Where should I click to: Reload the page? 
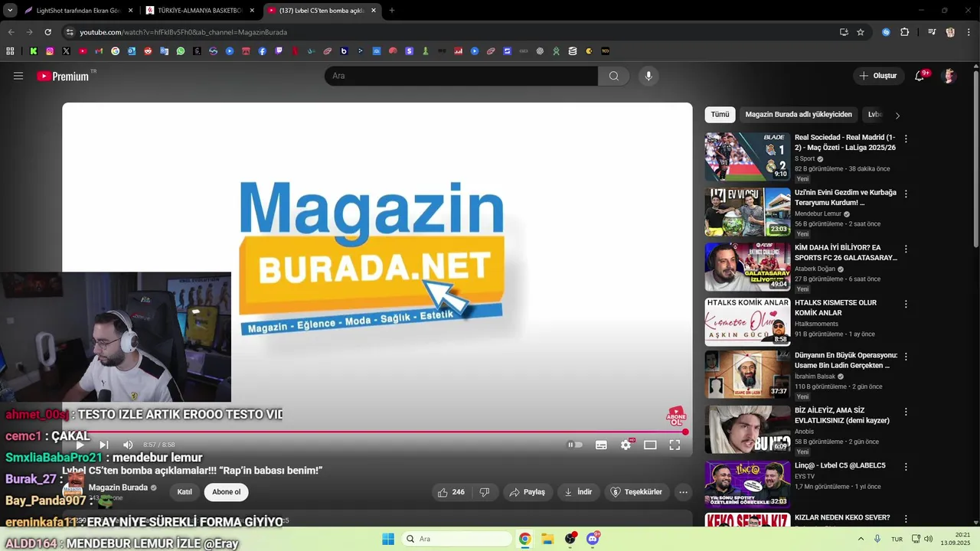pyautogui.click(x=48, y=32)
